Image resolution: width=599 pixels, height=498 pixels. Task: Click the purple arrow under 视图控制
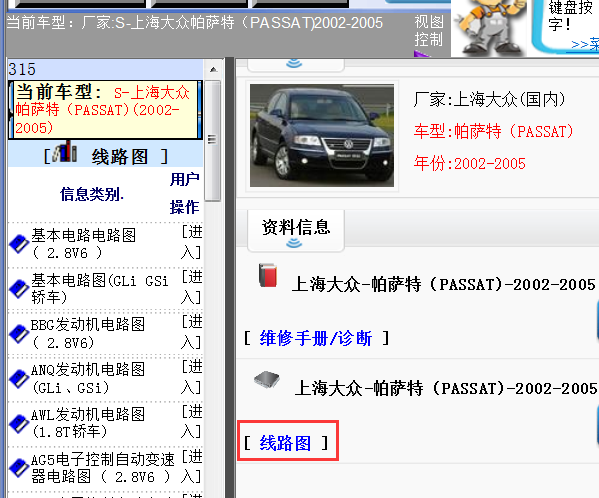422,53
